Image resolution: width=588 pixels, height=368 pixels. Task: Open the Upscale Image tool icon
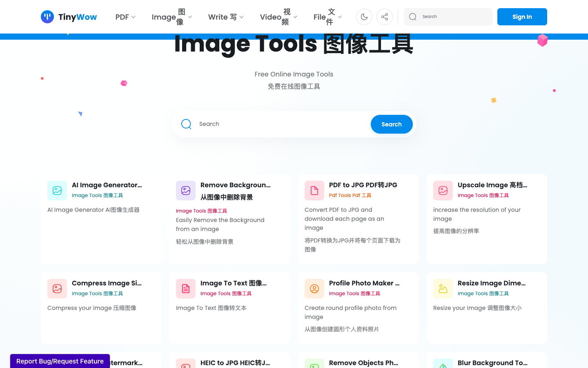[443, 191]
